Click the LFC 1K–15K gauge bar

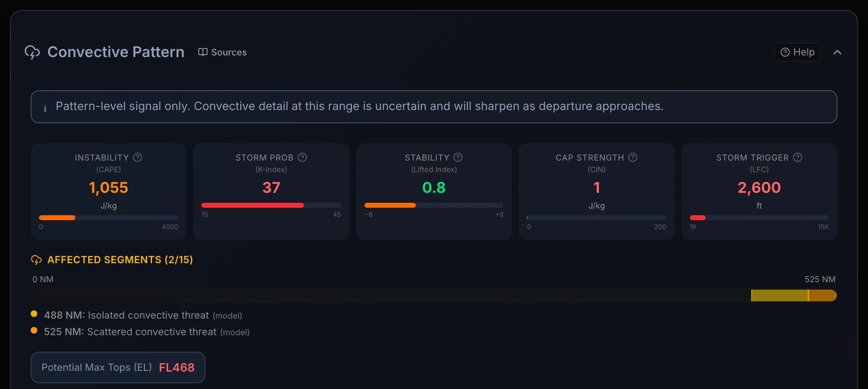click(759, 218)
